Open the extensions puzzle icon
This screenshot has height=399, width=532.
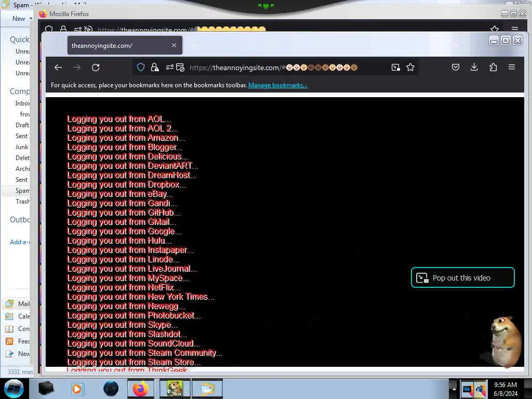tap(493, 67)
